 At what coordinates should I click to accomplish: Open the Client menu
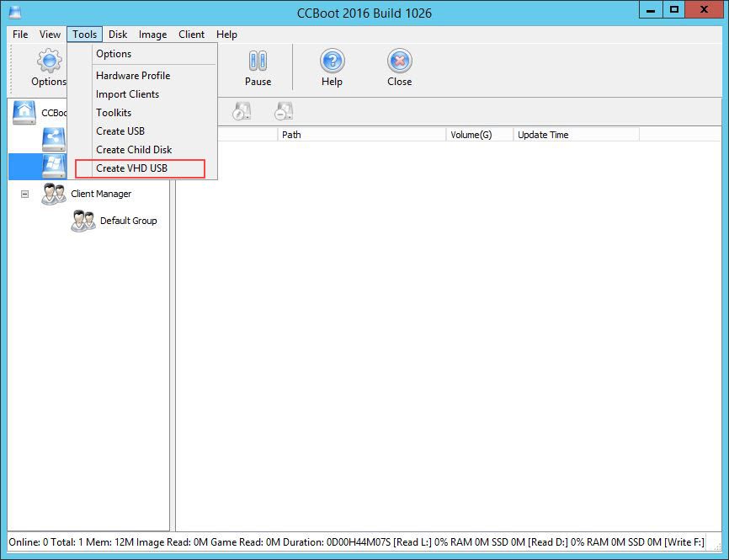click(191, 35)
